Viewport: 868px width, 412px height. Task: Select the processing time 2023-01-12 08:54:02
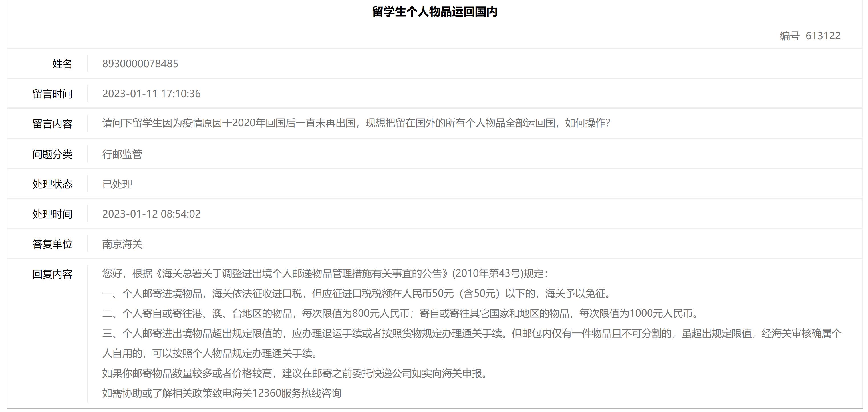click(152, 214)
